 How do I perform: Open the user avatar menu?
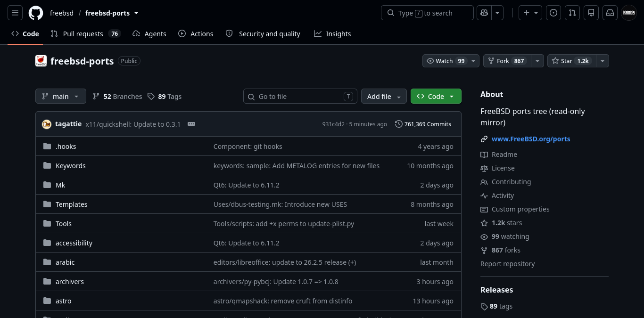(629, 13)
